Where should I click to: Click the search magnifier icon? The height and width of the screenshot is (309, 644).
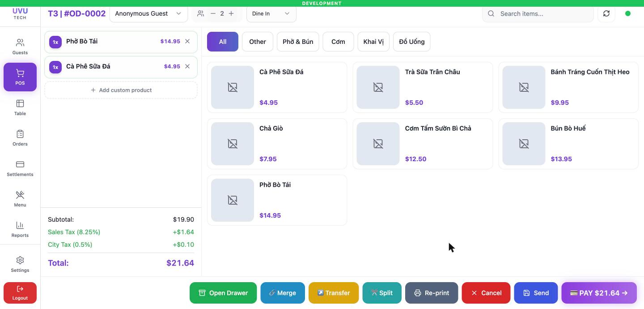(x=491, y=13)
